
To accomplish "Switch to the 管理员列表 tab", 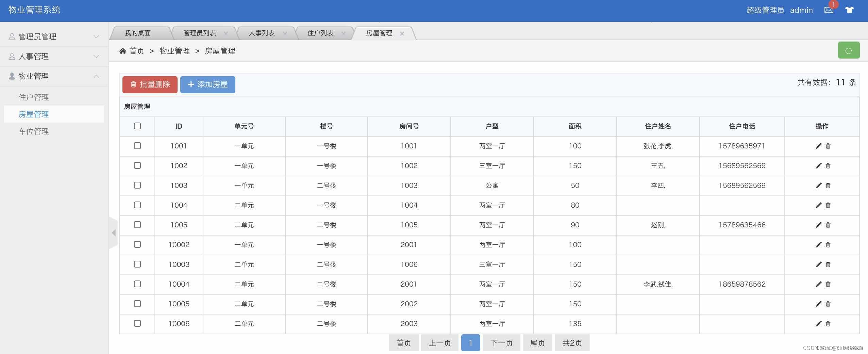I will (200, 33).
